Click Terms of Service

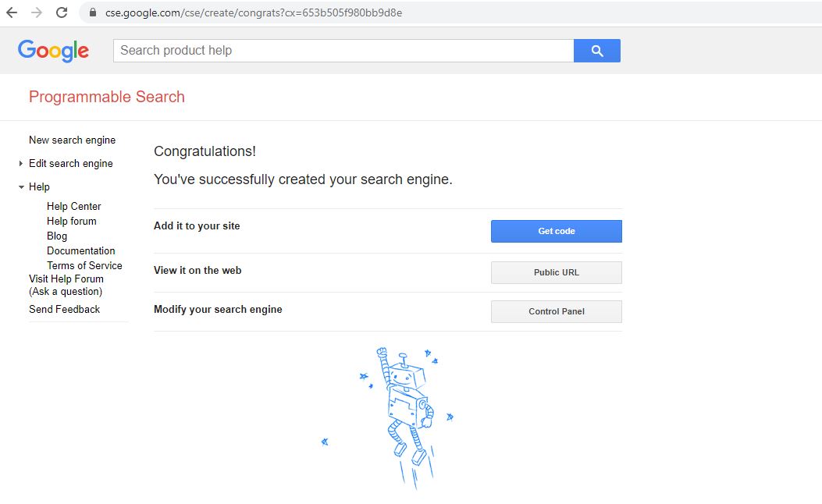(84, 265)
